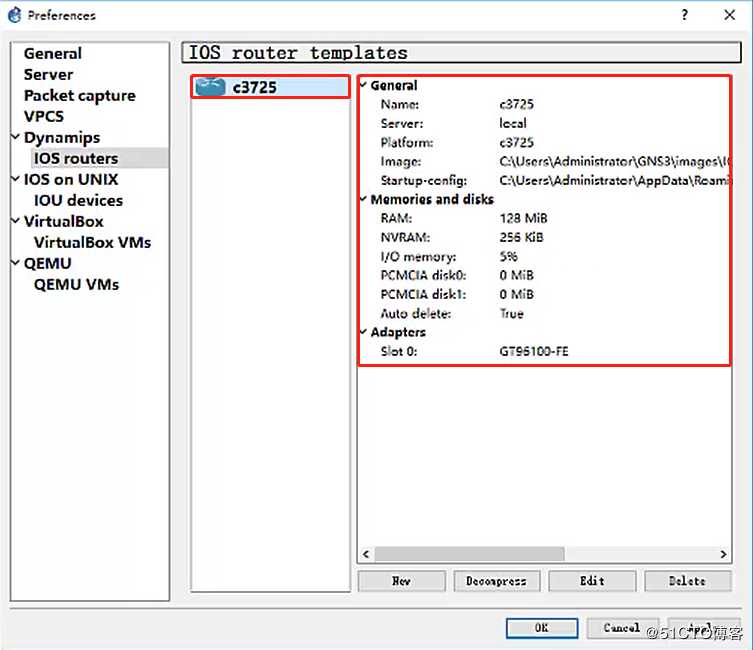Click the horizontal scrollbar thumb in details
The height and width of the screenshot is (650, 753).
point(469,554)
